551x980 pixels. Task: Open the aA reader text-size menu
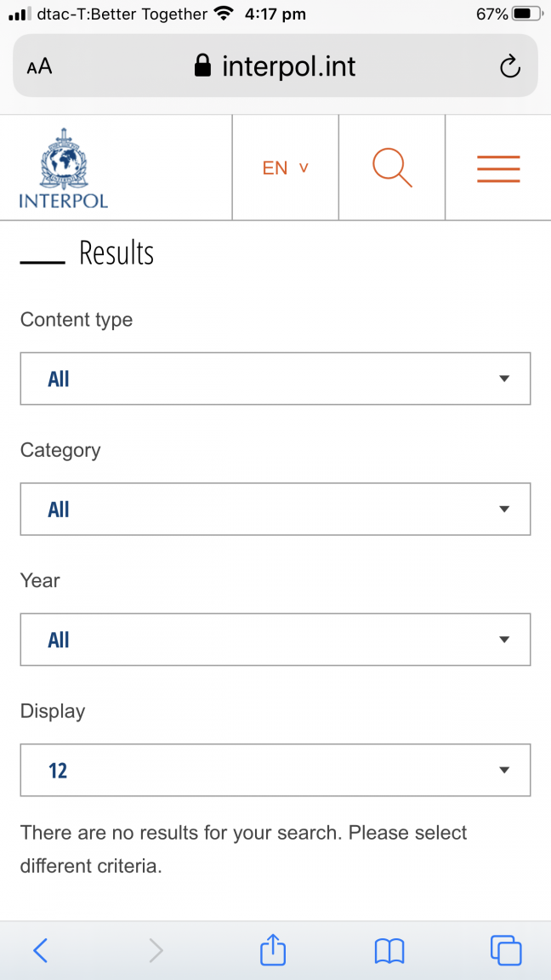[39, 67]
